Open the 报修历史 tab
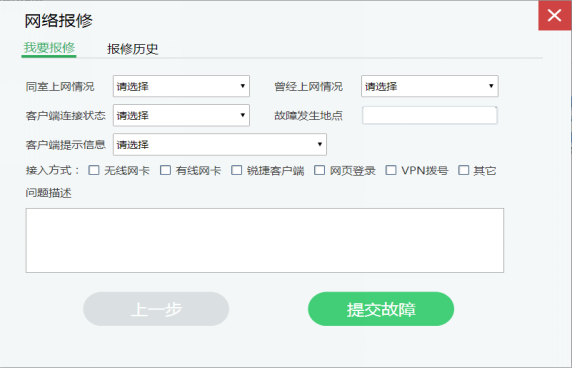The width and height of the screenshot is (572, 369). (x=132, y=49)
